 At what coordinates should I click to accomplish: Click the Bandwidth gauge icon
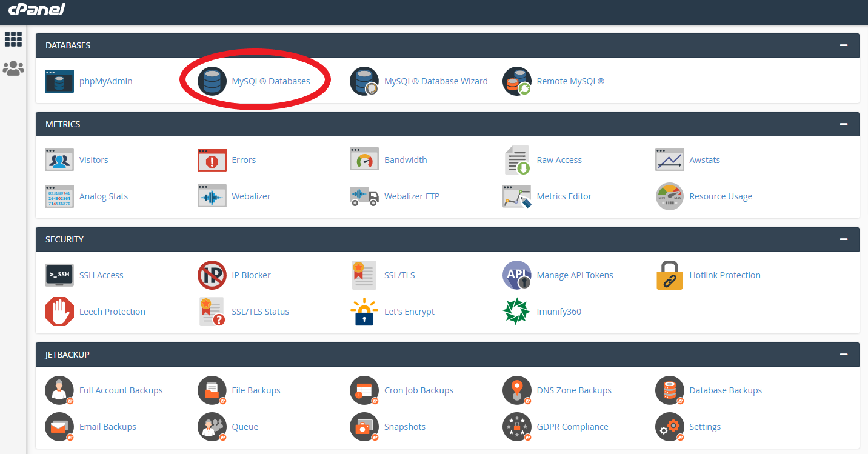click(x=364, y=160)
